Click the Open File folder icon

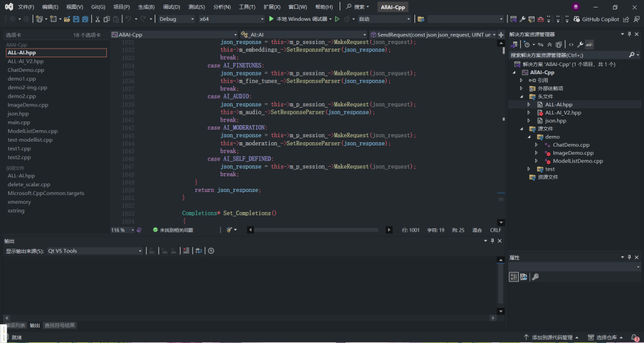67,20
